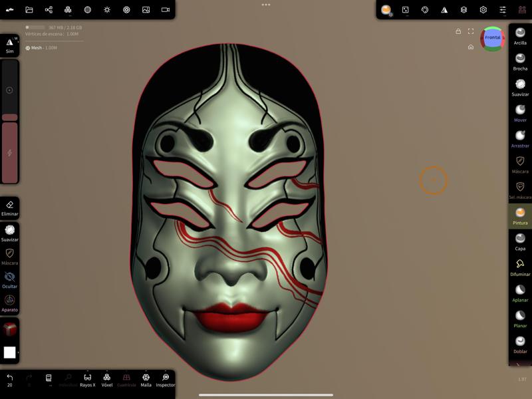Click the Individual solo button
532x399 pixels.
(x=68, y=380)
